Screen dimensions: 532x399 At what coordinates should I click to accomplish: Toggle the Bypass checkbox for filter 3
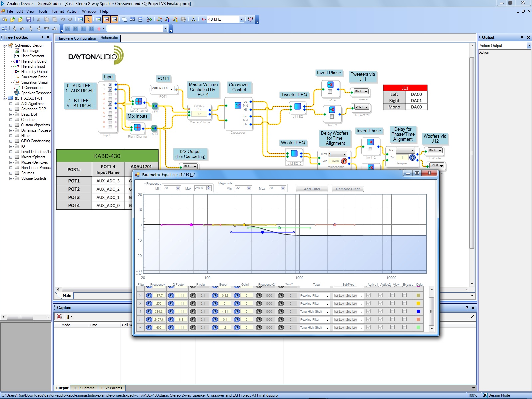(404, 303)
